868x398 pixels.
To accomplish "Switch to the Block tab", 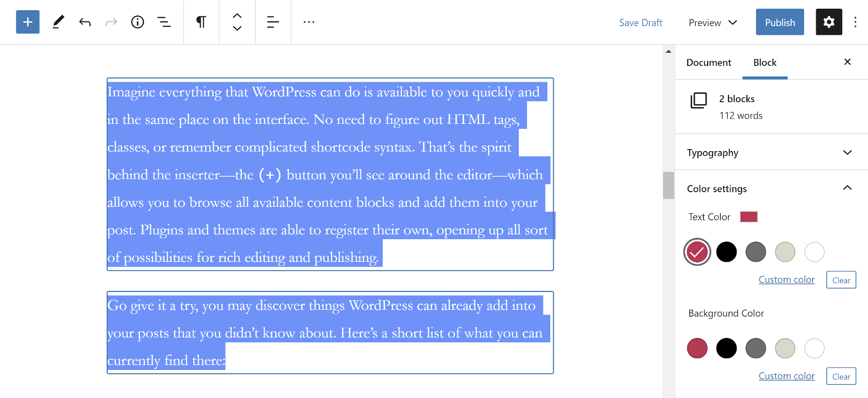I will tap(765, 62).
